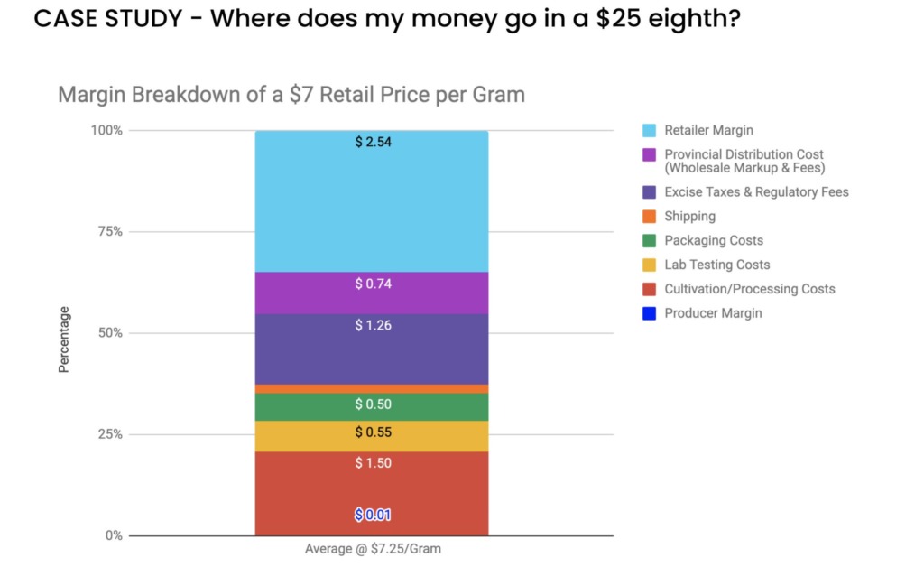
Task: Click the thin orange Shipping bar segment
Action: [x=373, y=389]
